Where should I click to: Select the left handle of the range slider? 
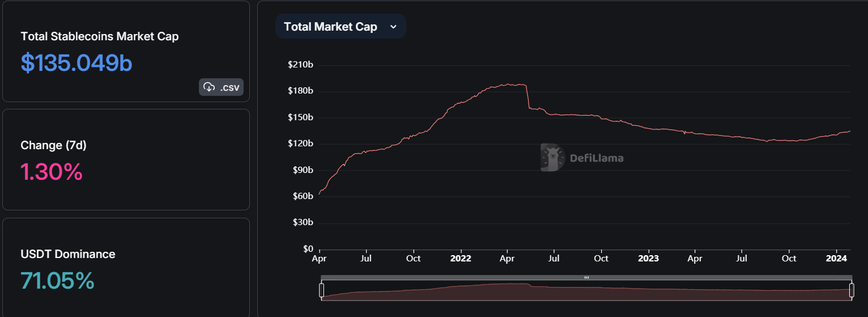click(321, 290)
